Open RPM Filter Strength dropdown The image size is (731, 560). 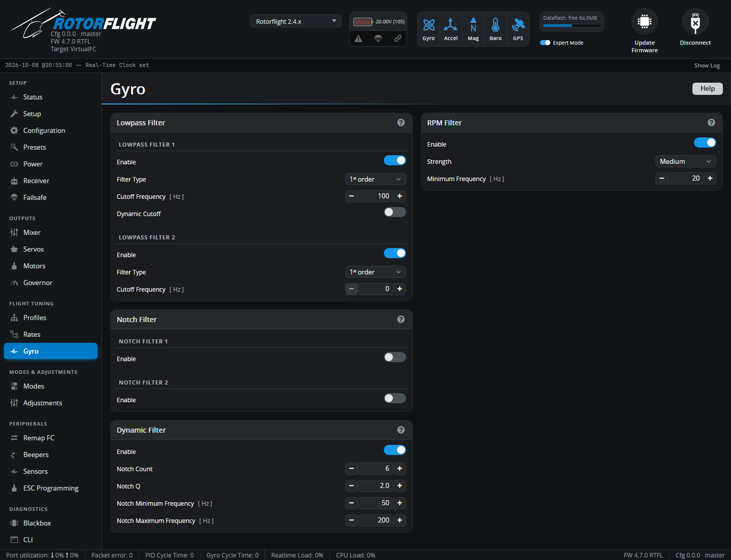coord(686,161)
